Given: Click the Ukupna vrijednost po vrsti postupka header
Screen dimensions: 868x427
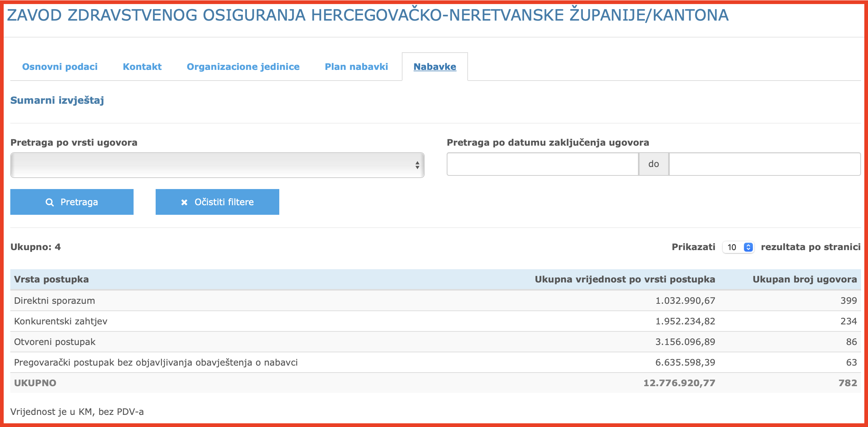Looking at the screenshot, I should coord(625,280).
